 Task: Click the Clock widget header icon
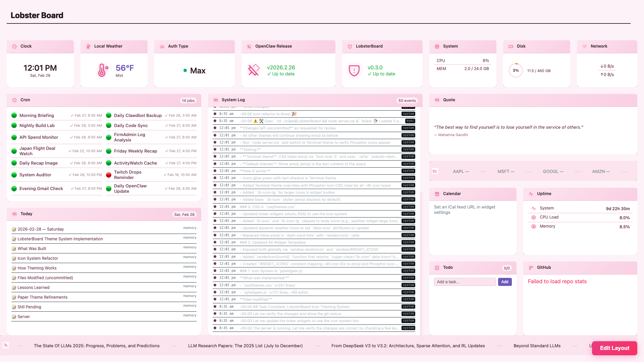click(x=14, y=47)
